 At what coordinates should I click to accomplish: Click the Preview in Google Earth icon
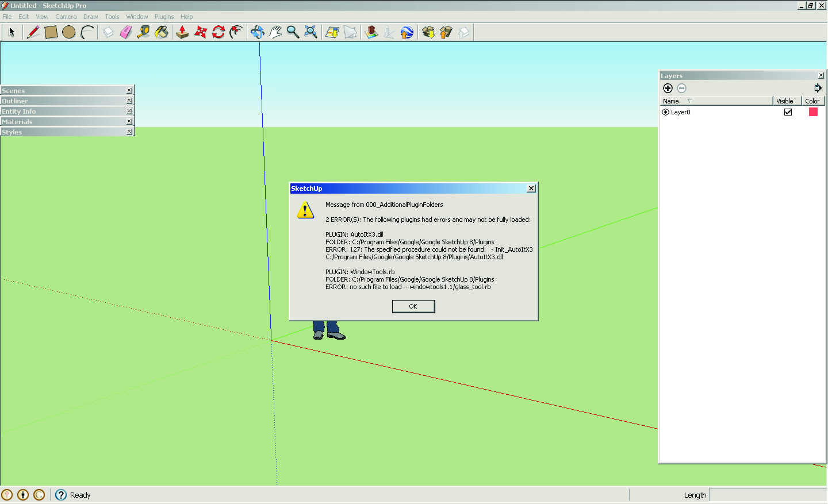coord(407,32)
